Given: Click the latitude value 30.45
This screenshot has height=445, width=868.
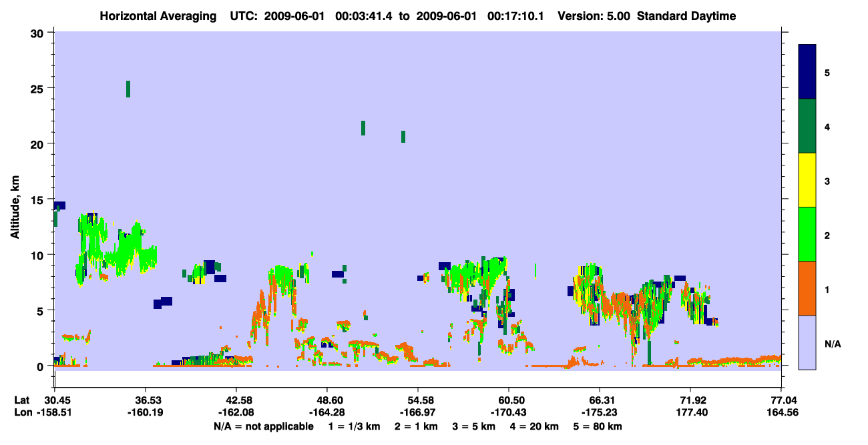Looking at the screenshot, I should (x=58, y=400).
